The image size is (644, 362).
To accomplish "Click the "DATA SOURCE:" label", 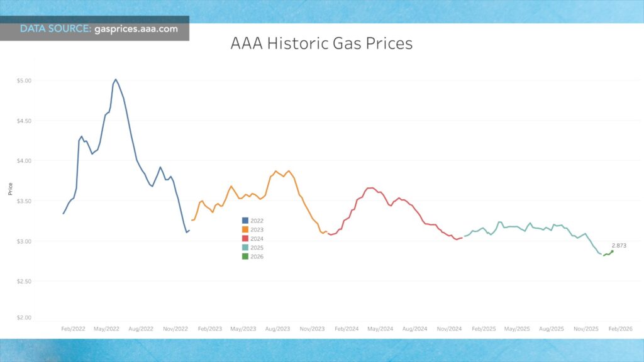I will click(x=56, y=28).
